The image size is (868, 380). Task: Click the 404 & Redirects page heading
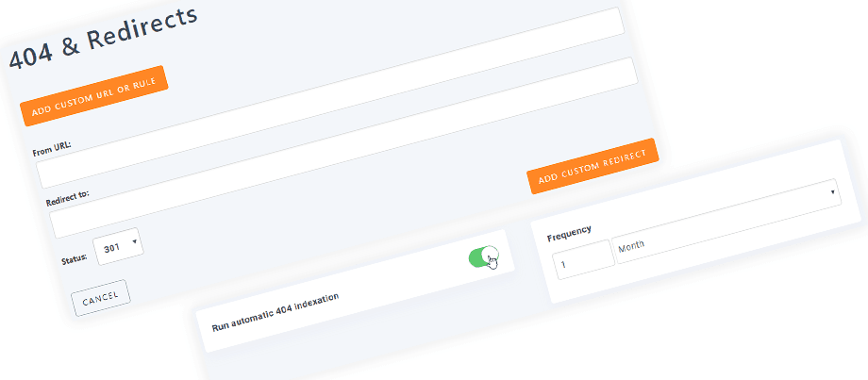tap(104, 38)
